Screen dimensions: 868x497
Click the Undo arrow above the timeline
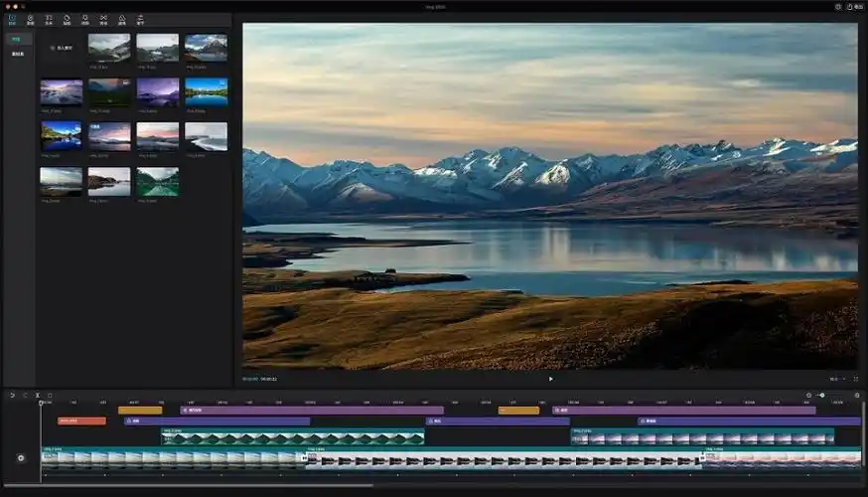point(13,395)
